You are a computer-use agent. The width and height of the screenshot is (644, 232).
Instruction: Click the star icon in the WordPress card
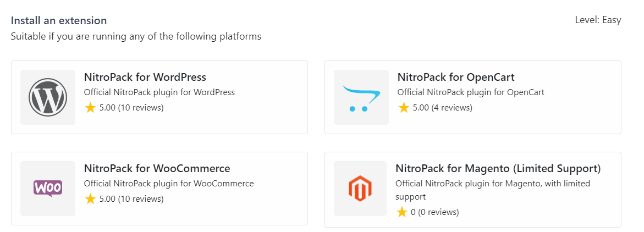pyautogui.click(x=90, y=108)
